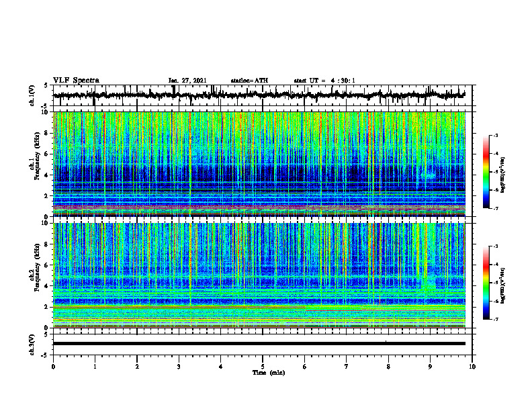Image resolution: width=532 pixels, height=411 pixels.
Task: Click the ch.2 'Frequency (kHz)' axis label
Action: [x=37, y=267]
